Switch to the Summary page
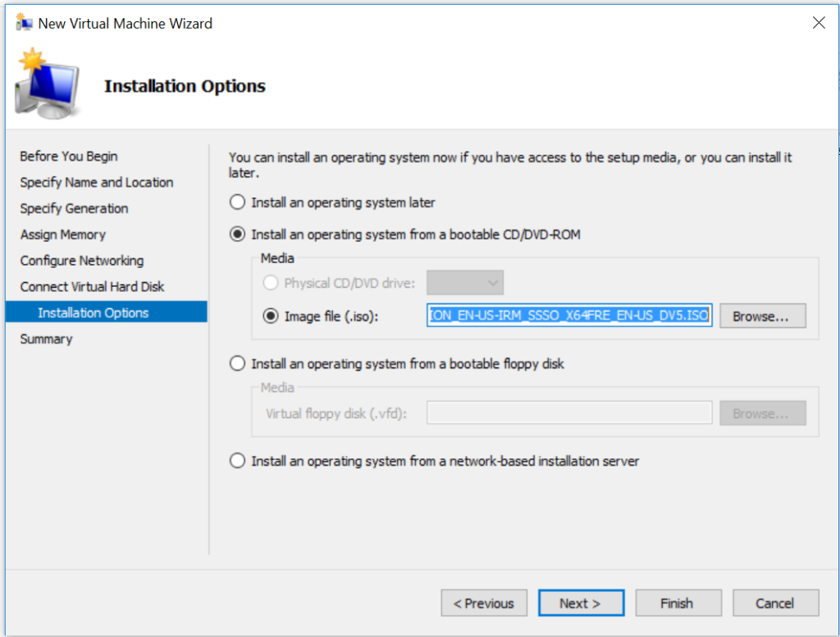The width and height of the screenshot is (840, 637). tap(45, 339)
